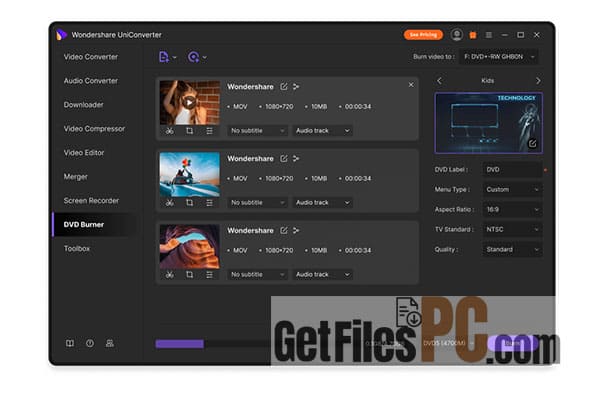Open the hamburger menu in title bar
This screenshot has height=393, width=600.
(489, 35)
